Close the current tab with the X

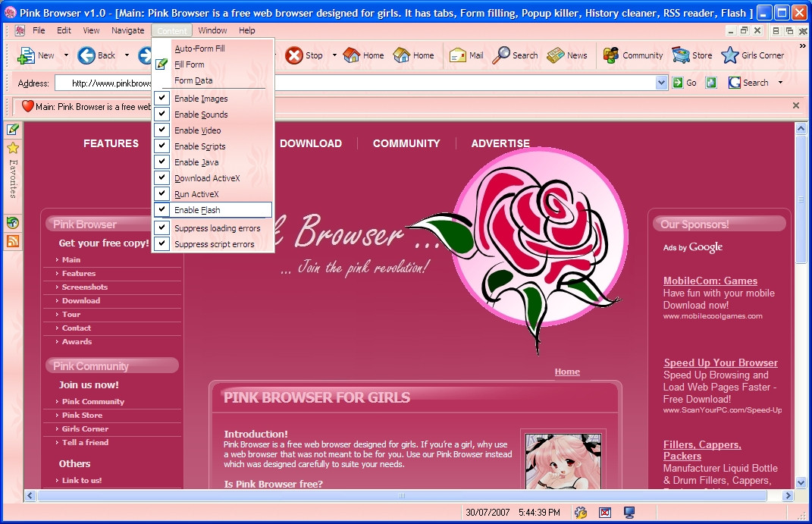(x=796, y=105)
